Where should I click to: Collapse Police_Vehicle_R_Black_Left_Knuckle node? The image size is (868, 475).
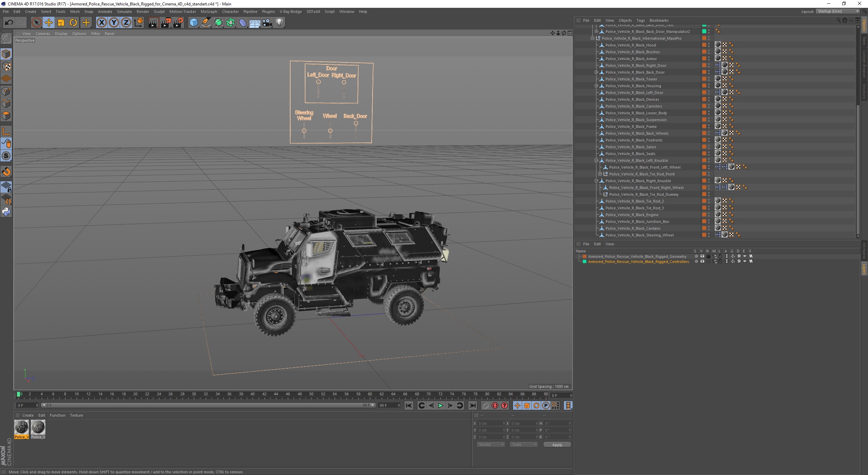coord(596,160)
